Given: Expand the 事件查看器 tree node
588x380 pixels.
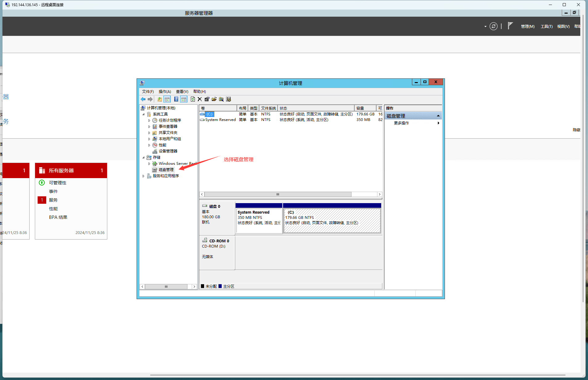Looking at the screenshot, I should pyautogui.click(x=149, y=127).
